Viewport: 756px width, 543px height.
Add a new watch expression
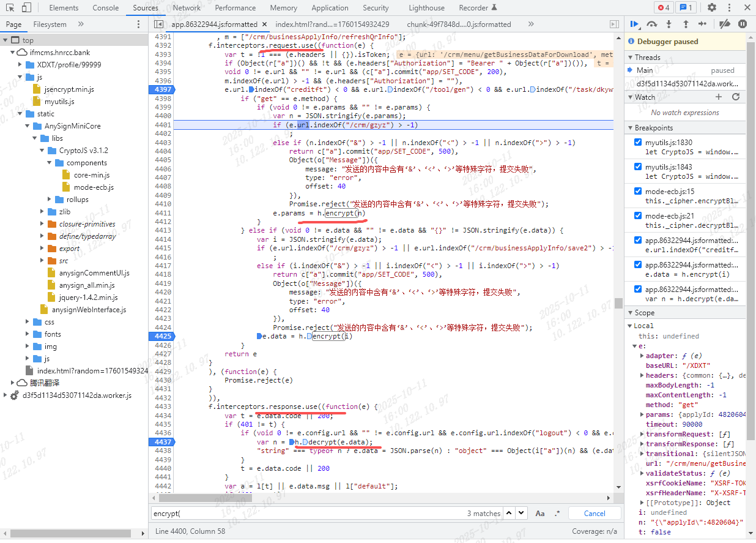pos(719,97)
